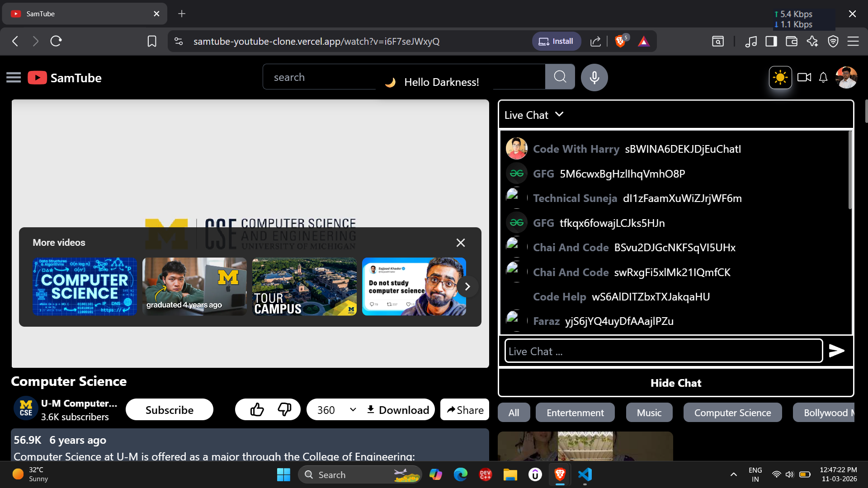Image resolution: width=868 pixels, height=488 pixels.
Task: Click the voice search microphone icon
Action: point(594,77)
